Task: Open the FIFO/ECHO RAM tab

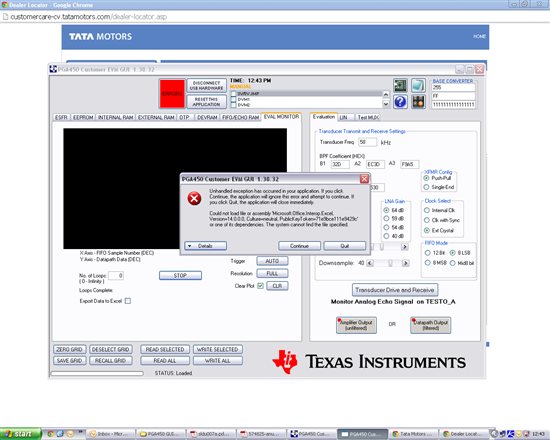Action: [241, 118]
